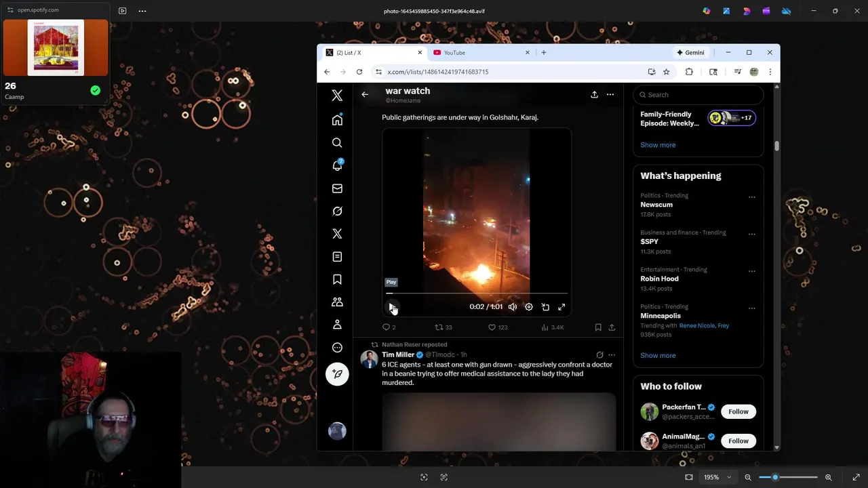Compose a new post button

point(337,374)
